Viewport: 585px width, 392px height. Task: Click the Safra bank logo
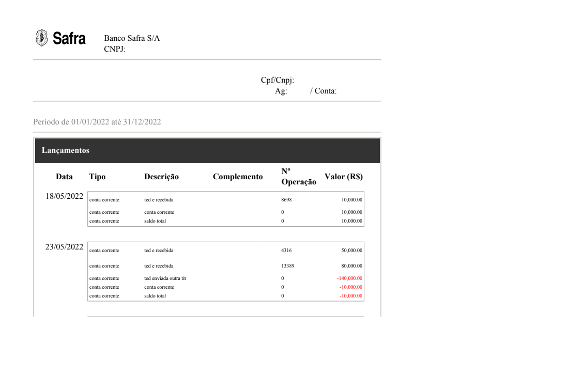(60, 38)
